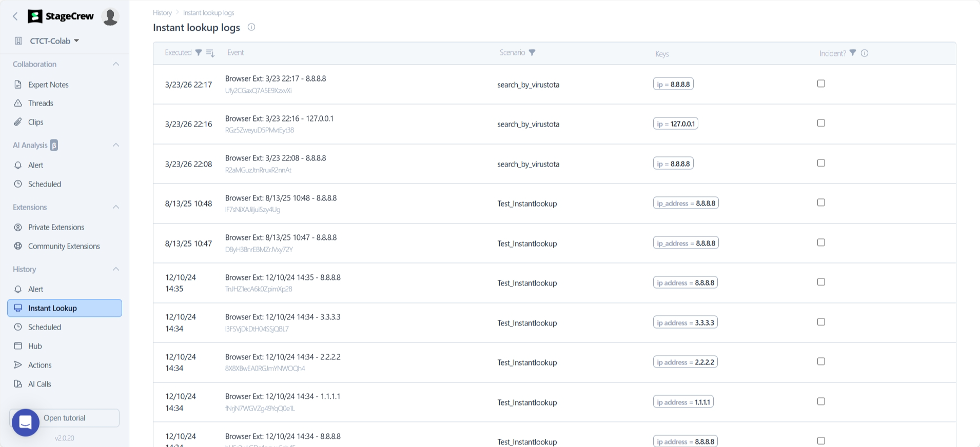Click info icon beside Instant lookup logs title

251,27
